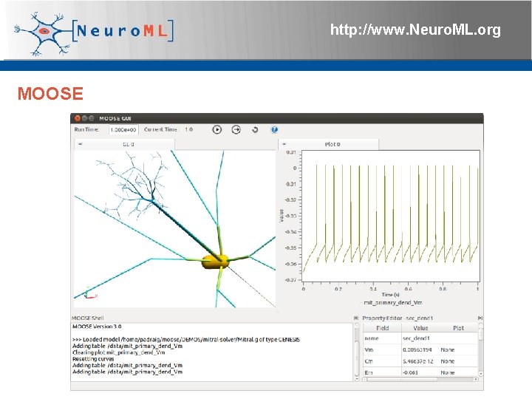Click the Value column header
Viewport: 532px width, 399px height.
(420, 328)
